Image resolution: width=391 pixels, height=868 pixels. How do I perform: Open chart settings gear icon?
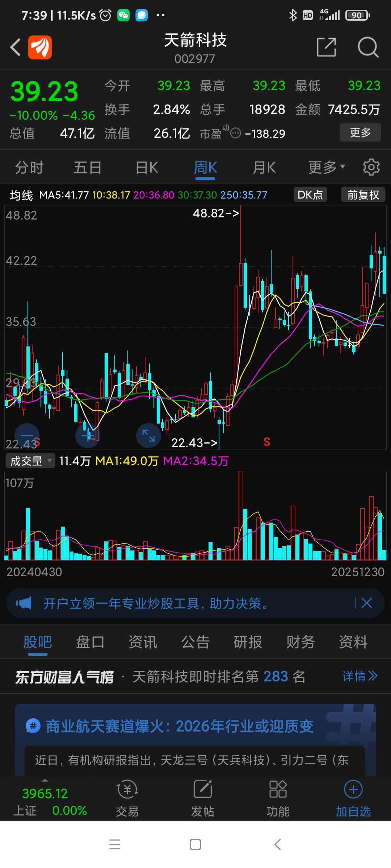(371, 167)
